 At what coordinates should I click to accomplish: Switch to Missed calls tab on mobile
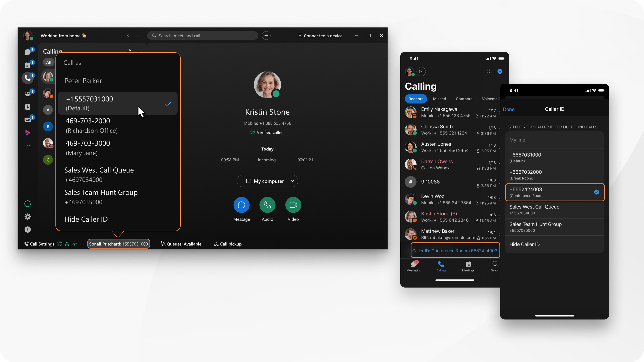tap(440, 99)
